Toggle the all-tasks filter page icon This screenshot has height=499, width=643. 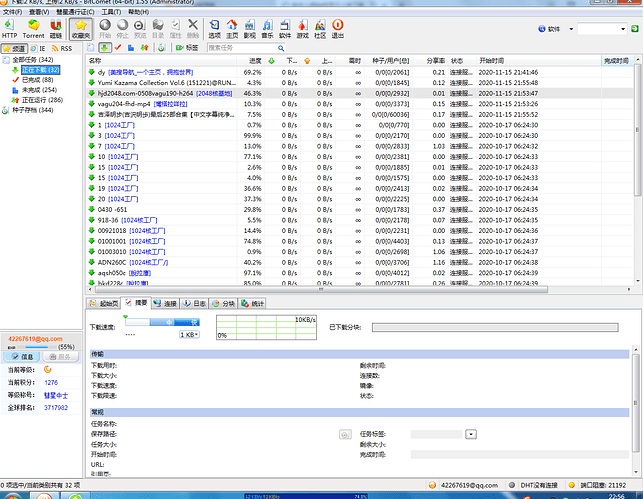click(x=91, y=48)
